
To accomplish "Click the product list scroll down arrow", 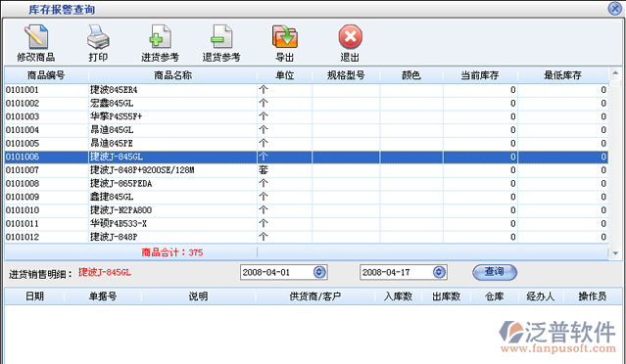I will [615, 253].
